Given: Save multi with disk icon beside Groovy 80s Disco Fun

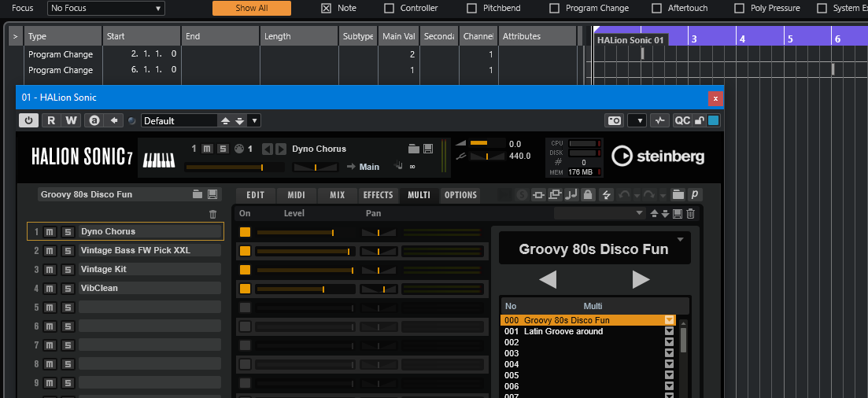Looking at the screenshot, I should coord(212,194).
